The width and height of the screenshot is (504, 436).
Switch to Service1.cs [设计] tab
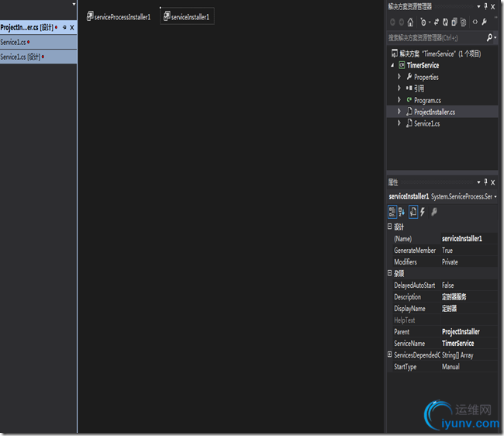[x=21, y=57]
